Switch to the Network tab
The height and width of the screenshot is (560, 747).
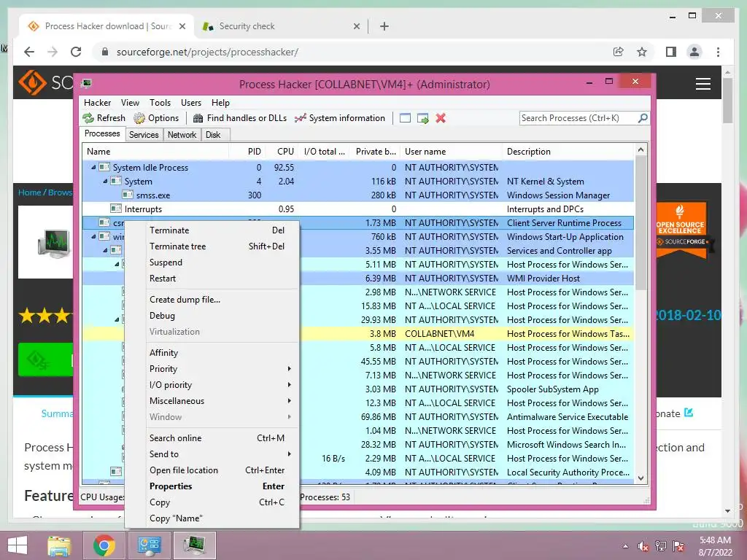click(x=182, y=135)
